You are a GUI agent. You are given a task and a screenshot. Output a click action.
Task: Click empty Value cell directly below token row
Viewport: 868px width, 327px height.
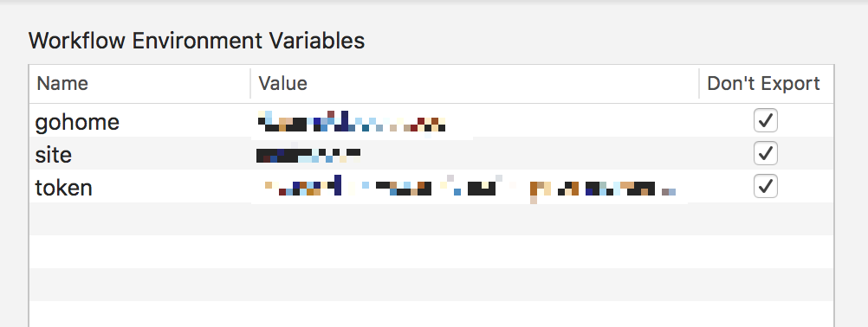click(475, 219)
